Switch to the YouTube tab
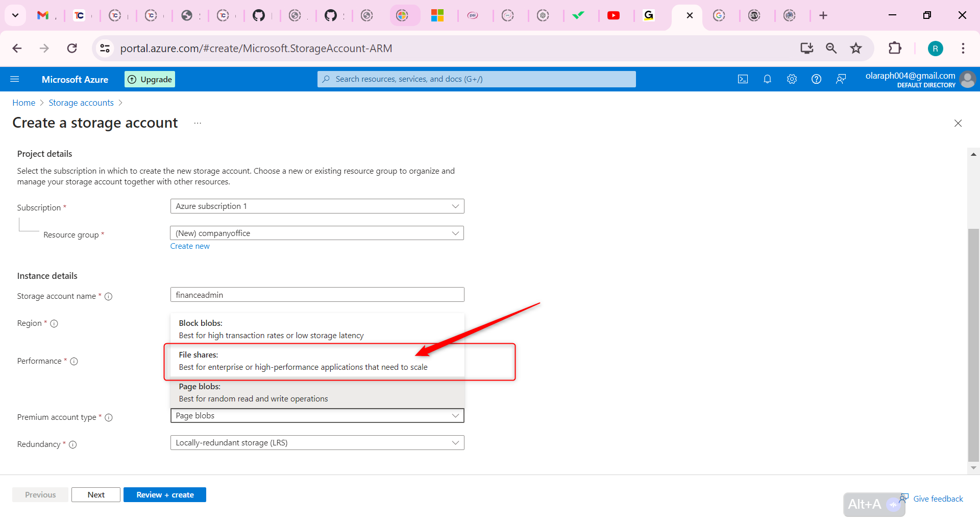 pyautogui.click(x=614, y=15)
